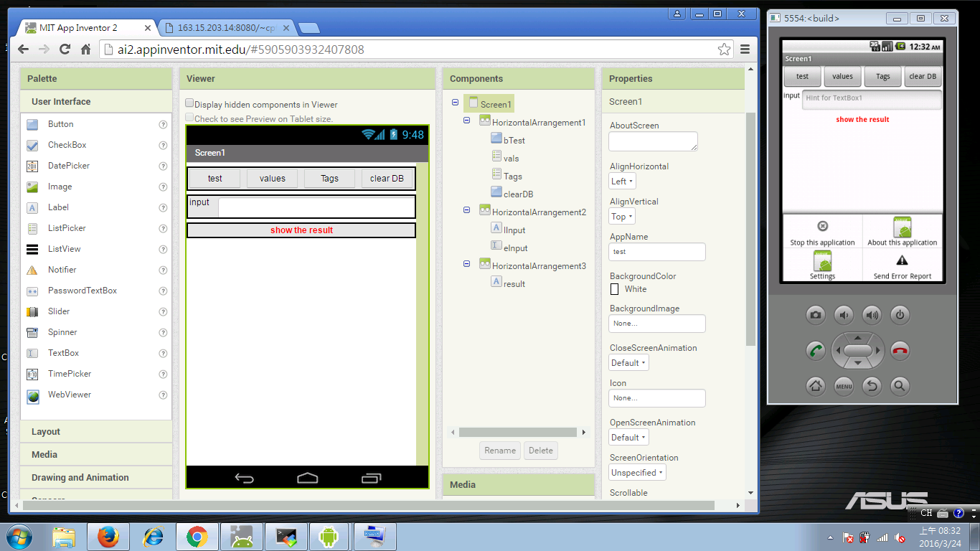Click the browser reload icon
The height and width of the screenshot is (551, 980).
coord(65,50)
